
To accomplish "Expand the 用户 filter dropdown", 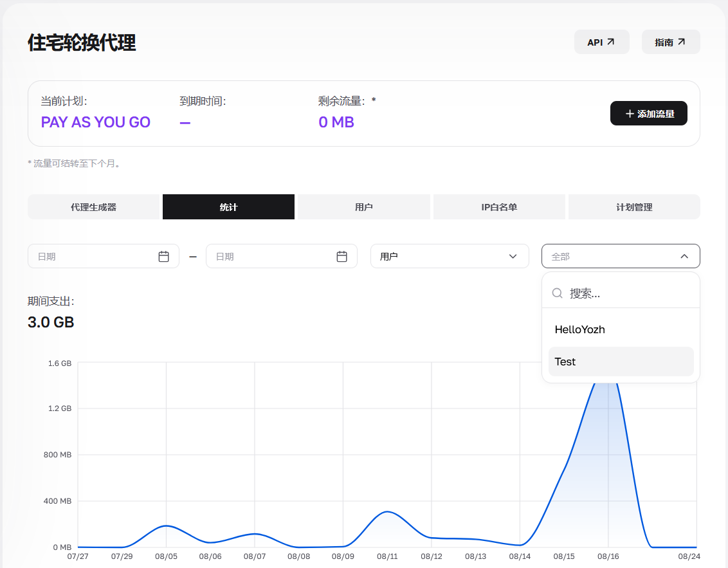I will point(450,257).
